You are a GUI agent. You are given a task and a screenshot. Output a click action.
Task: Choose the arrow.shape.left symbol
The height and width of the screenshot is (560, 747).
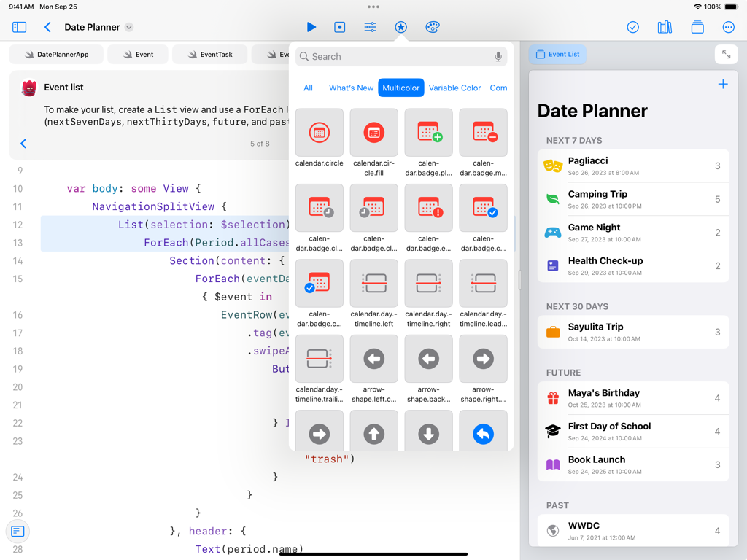373,358
